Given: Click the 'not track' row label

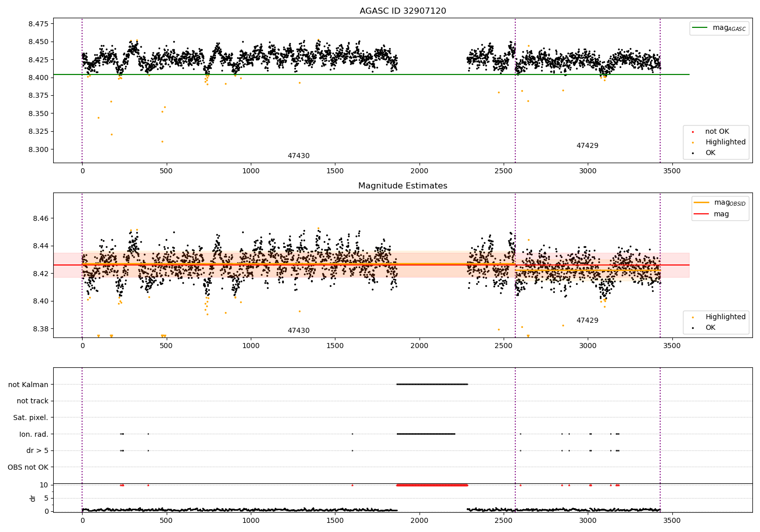Looking at the screenshot, I should click(32, 401).
